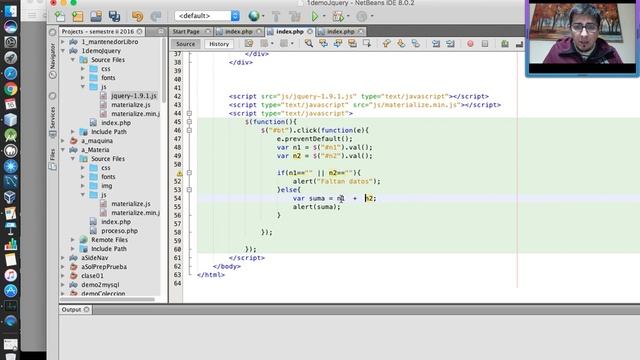Image resolution: width=640 pixels, height=360 pixels.
Task: Click the Find Previous Occurrence icon
Action: click(323, 44)
